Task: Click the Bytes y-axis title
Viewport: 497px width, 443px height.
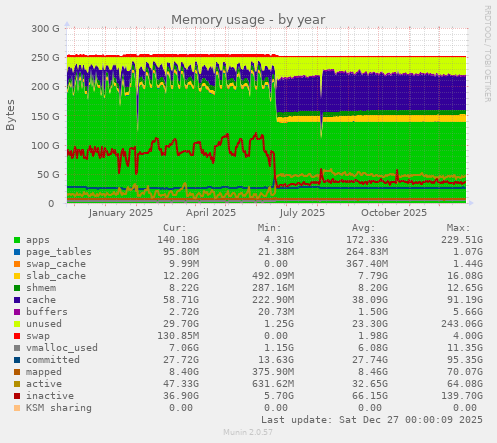Action: click(x=10, y=115)
